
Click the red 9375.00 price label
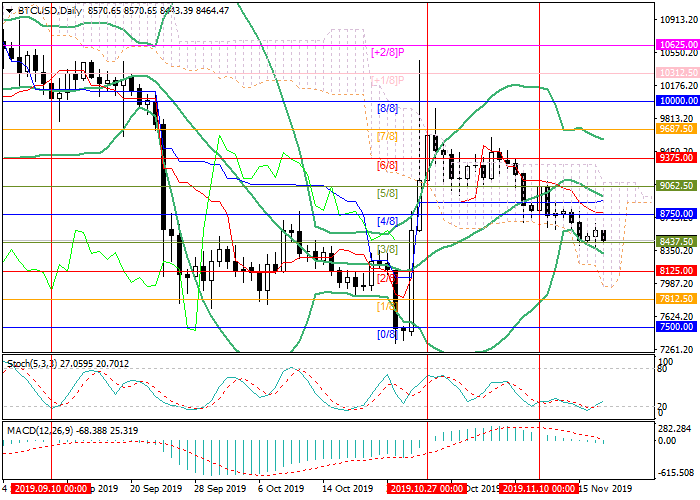677,158
